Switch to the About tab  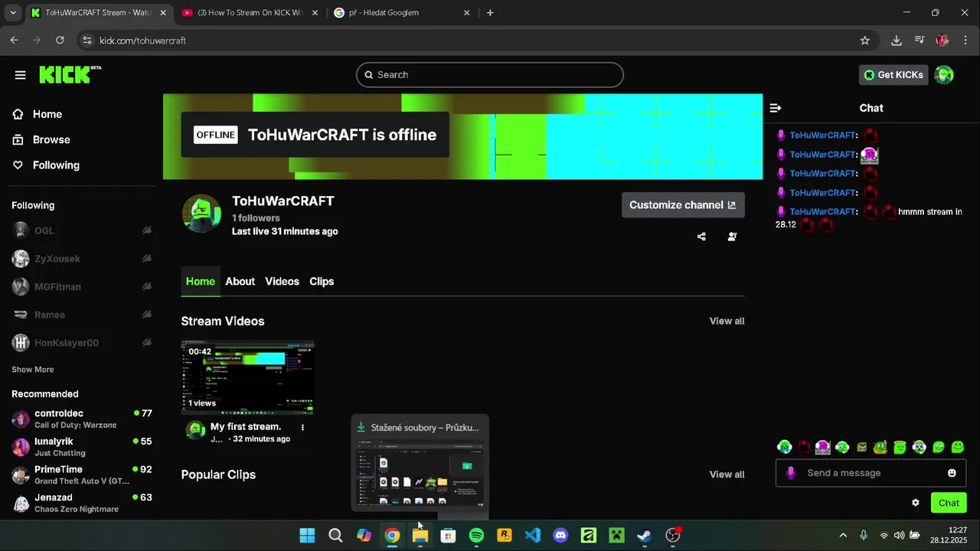click(240, 282)
